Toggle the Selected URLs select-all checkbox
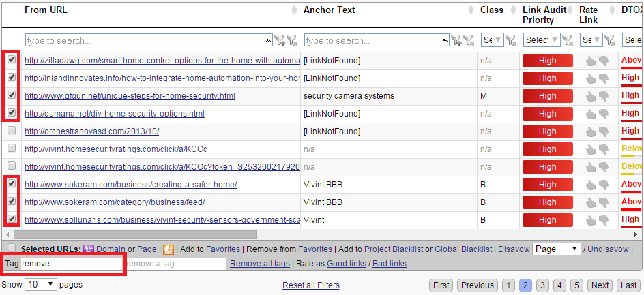 pyautogui.click(x=12, y=247)
